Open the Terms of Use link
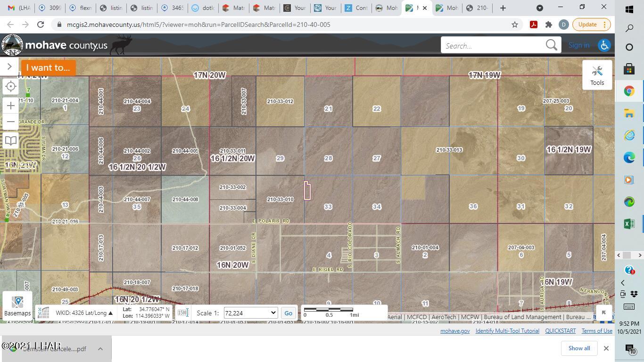Image resolution: width=644 pixels, height=362 pixels. point(596,331)
